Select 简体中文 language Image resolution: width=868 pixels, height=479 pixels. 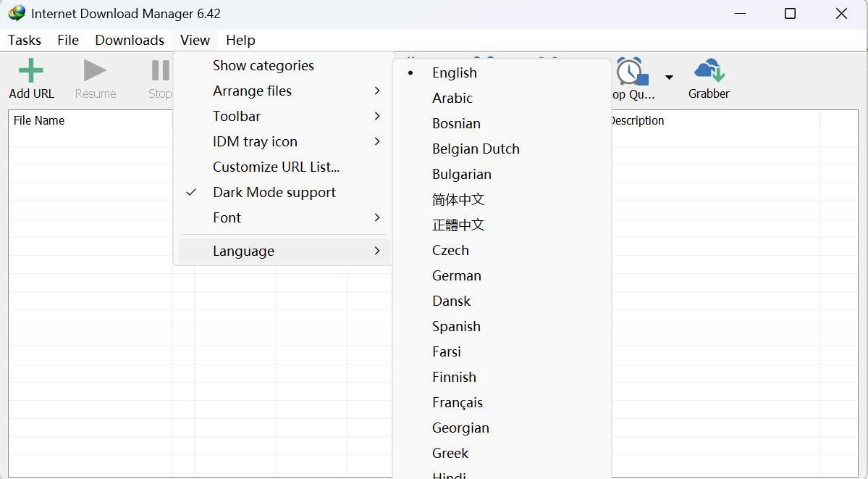tap(502, 199)
